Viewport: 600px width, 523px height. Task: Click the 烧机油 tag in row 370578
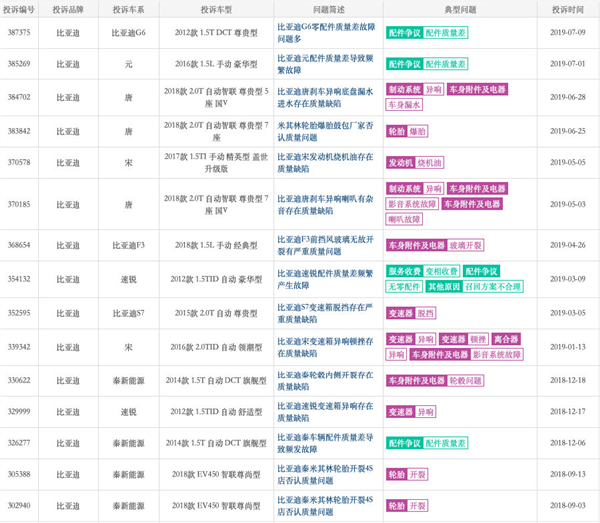(429, 163)
